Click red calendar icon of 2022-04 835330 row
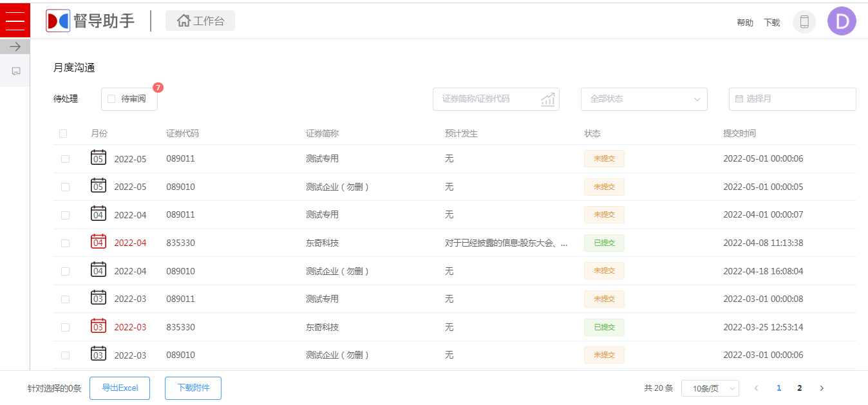The height and width of the screenshot is (405, 868). (x=99, y=242)
